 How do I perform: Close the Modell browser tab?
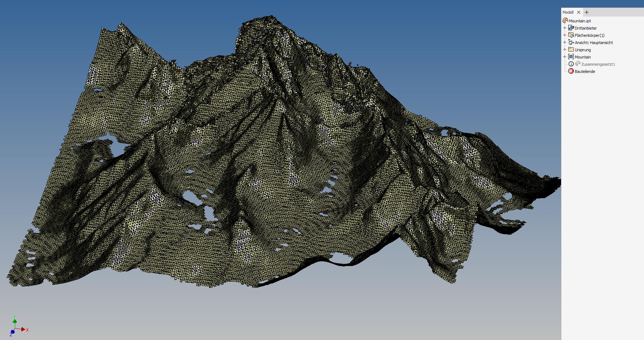[579, 12]
